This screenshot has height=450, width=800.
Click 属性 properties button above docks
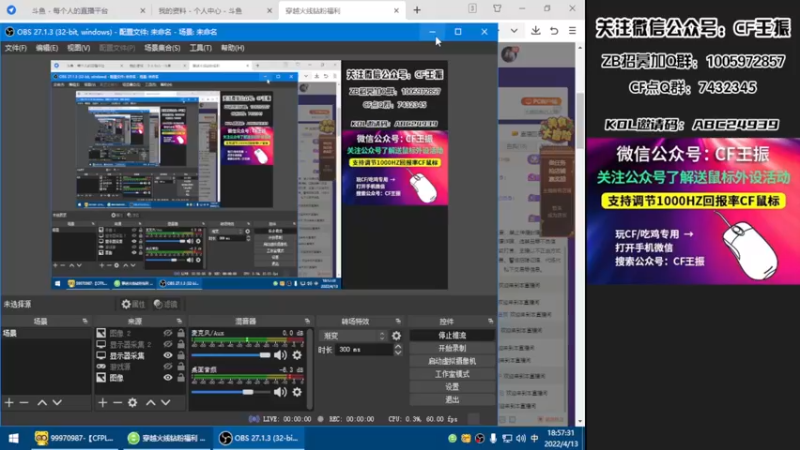[133, 304]
